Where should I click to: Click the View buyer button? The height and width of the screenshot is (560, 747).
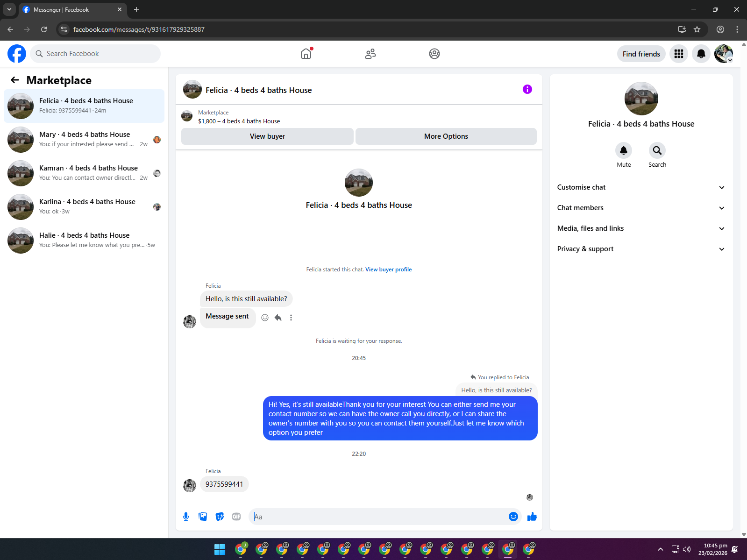click(x=267, y=136)
